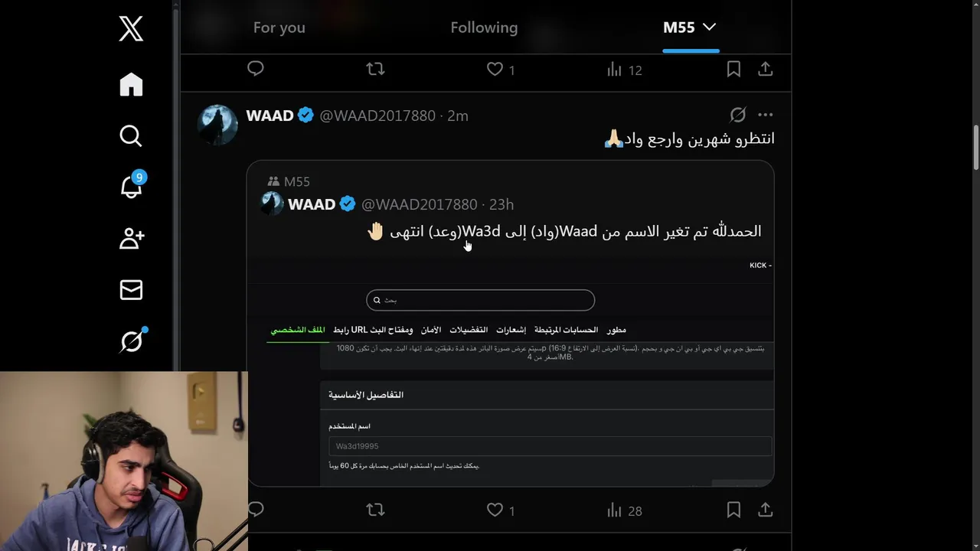The width and height of the screenshot is (980, 551).
Task: Open Search via the magnifier icon
Action: coord(131,135)
